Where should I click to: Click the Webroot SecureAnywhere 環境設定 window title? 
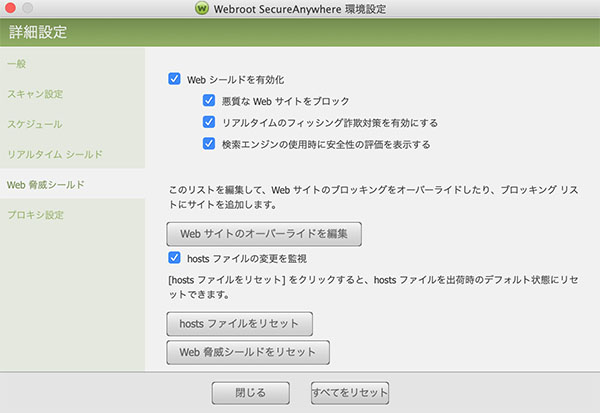[x=300, y=9]
